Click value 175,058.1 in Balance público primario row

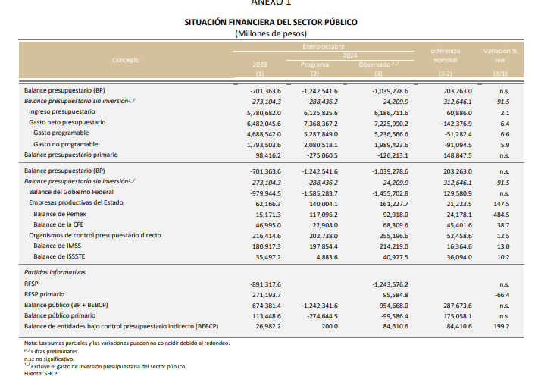coord(458,316)
